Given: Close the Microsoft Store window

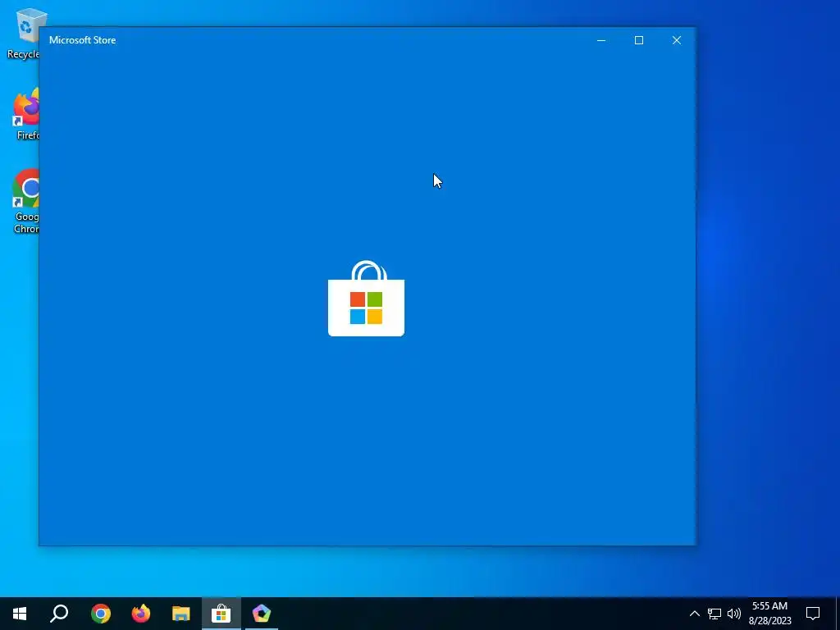Looking at the screenshot, I should click(x=677, y=40).
